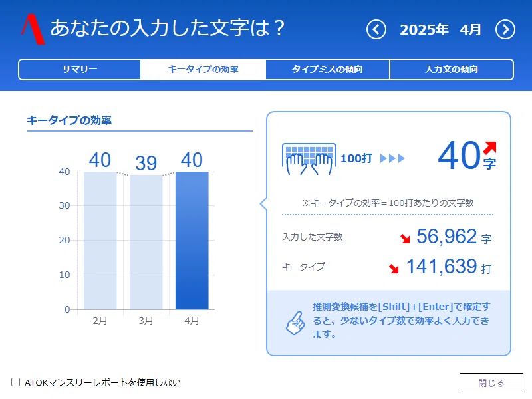
Task: Click the キータイプの効率 section heading
Action: pyautogui.click(x=69, y=120)
